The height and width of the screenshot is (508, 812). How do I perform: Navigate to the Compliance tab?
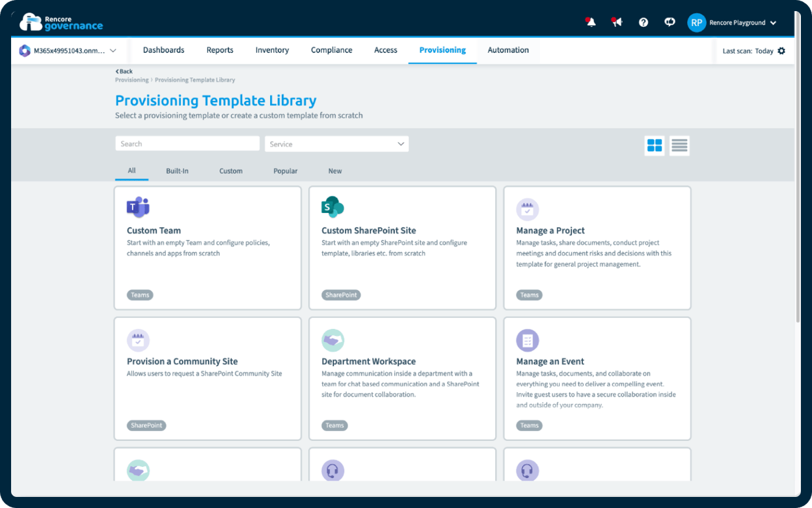point(331,49)
